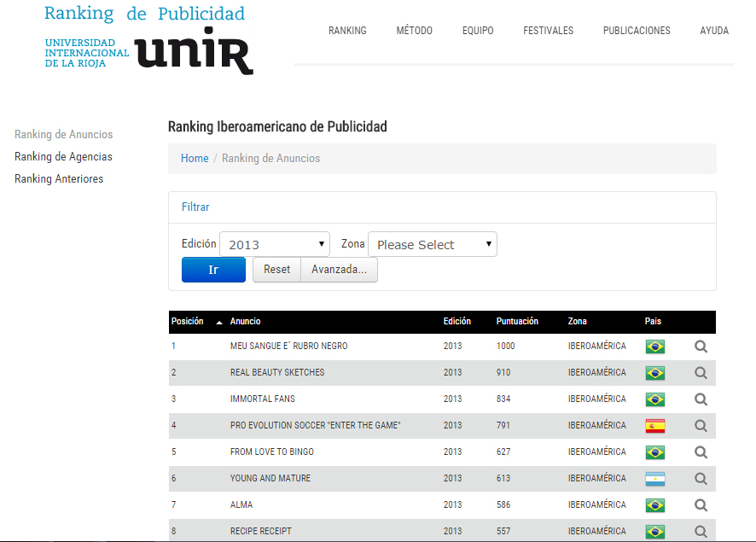Image resolution: width=756 pixels, height=542 pixels.
Task: Click the Spain flag on PRO EVOLUTION SOCCER row
Action: 654,425
